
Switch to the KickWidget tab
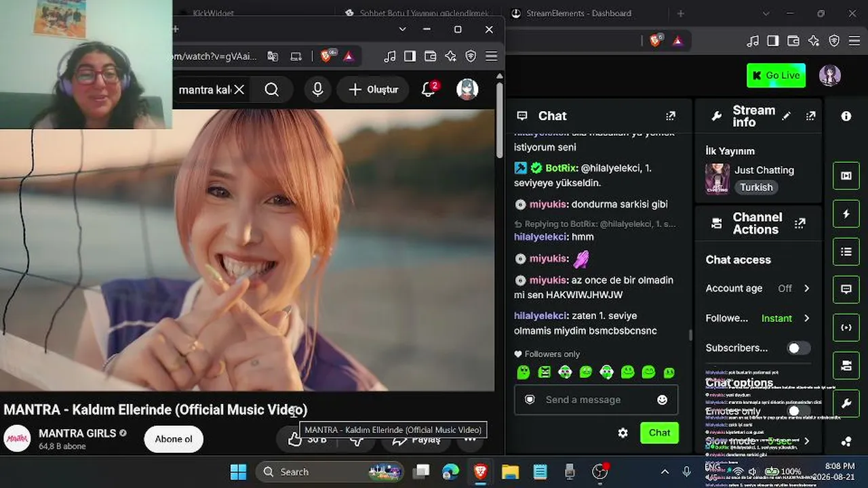[214, 13]
